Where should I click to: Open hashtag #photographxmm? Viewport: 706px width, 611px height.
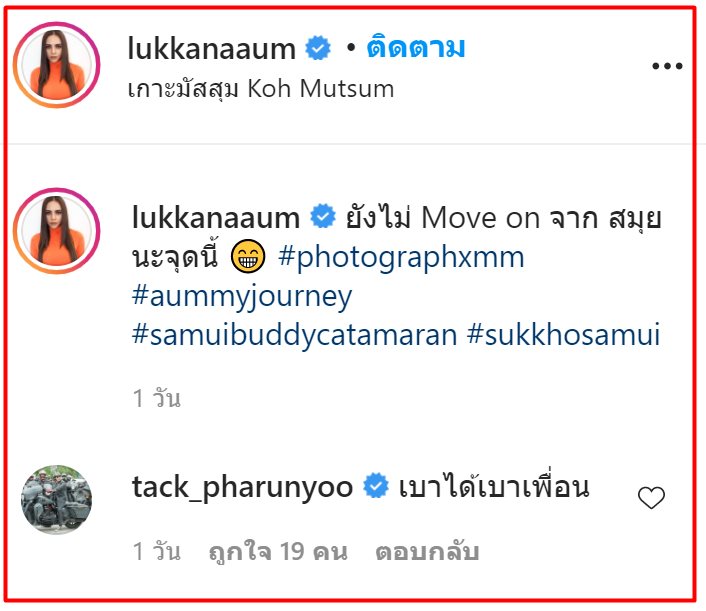point(402,258)
